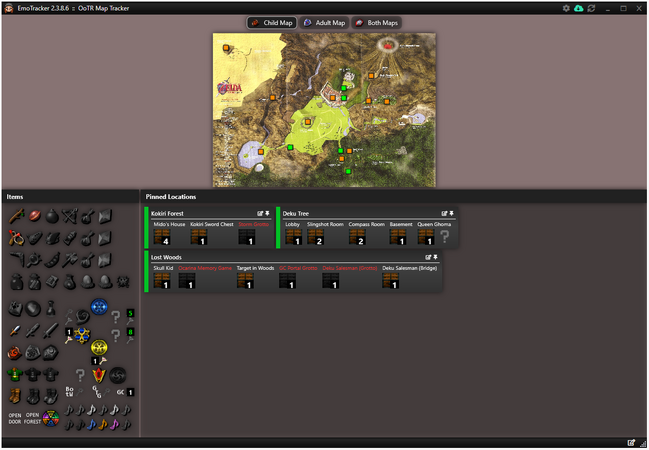The height and width of the screenshot is (450, 649).
Task: Click the Queen Ghoma chest
Action: coord(426,238)
